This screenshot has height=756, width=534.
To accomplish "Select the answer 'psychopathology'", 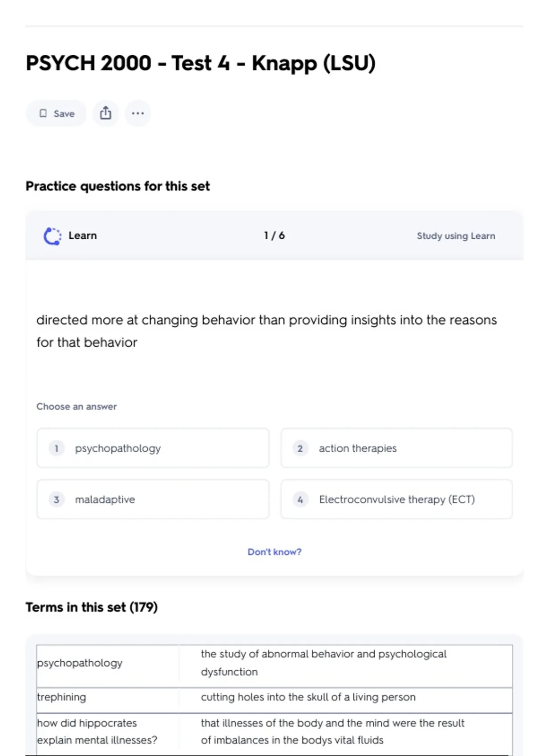I will coord(118,448).
